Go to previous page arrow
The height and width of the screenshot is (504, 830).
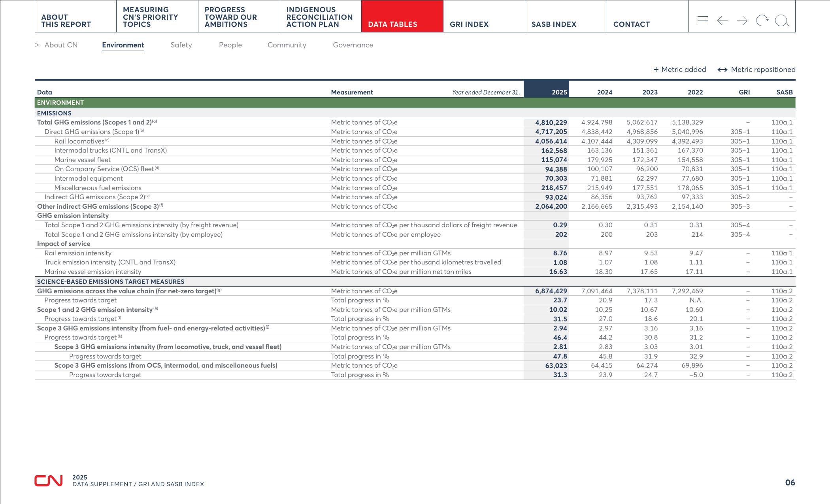pos(722,21)
